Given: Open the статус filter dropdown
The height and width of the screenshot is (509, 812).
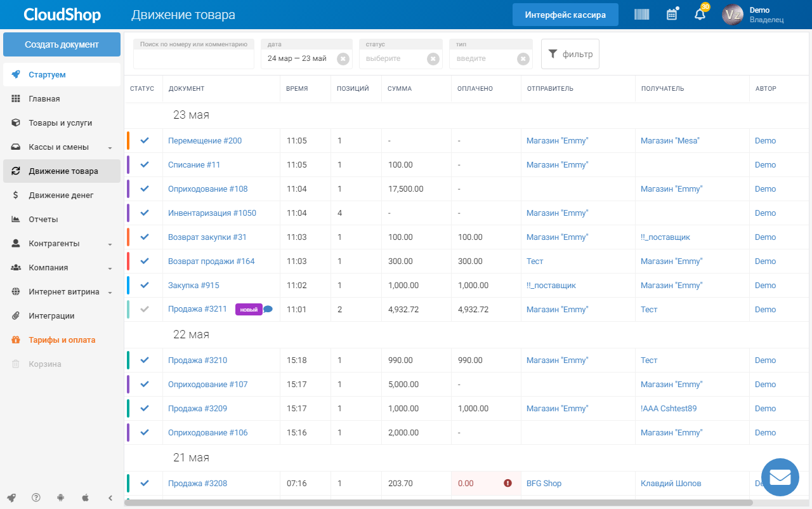Looking at the screenshot, I should tap(394, 58).
